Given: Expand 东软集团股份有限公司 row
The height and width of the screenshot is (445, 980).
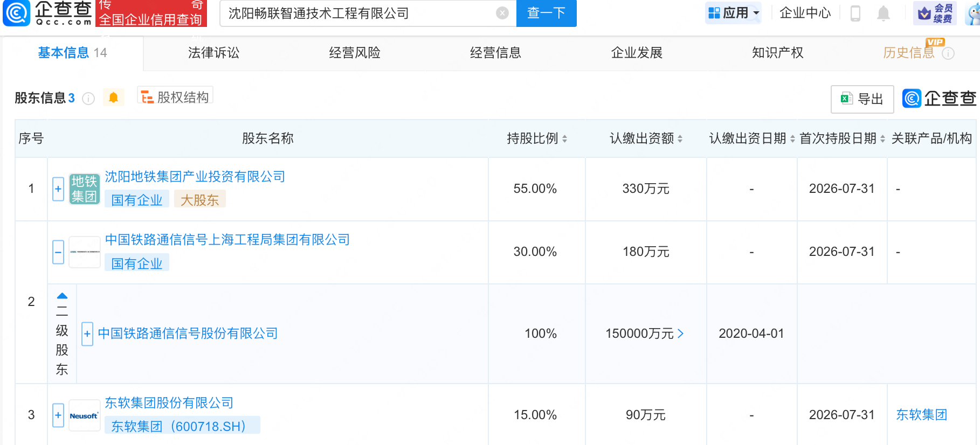Looking at the screenshot, I should [58, 415].
